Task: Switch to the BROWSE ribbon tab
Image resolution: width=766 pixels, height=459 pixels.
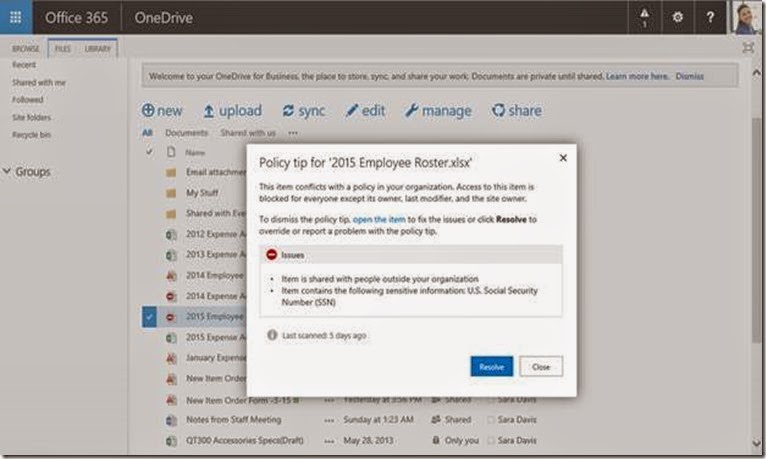Action: coord(25,49)
